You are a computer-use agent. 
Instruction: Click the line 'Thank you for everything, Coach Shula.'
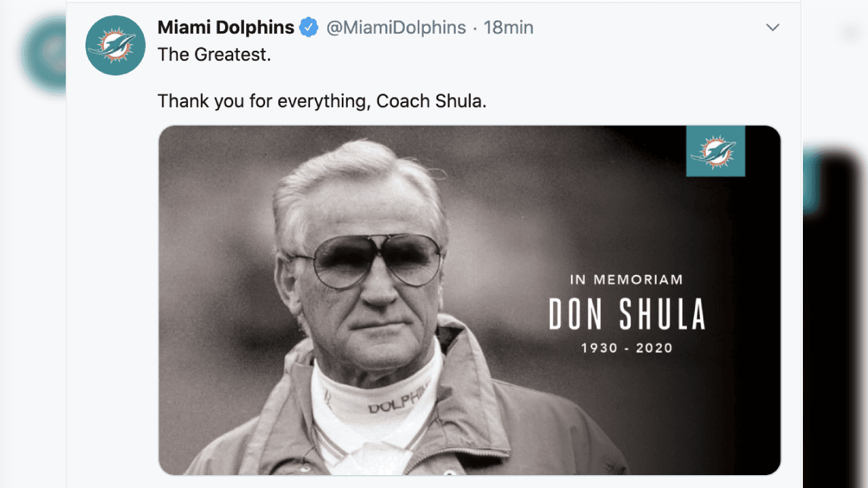322,100
